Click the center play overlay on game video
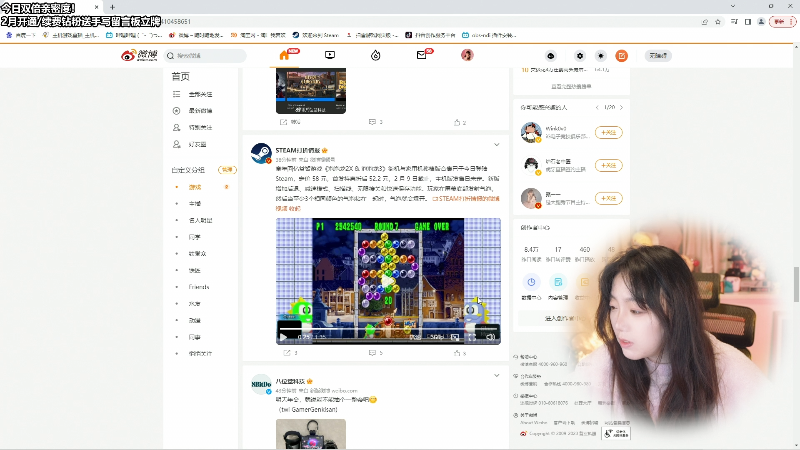800x450 pixels. tap(388, 282)
